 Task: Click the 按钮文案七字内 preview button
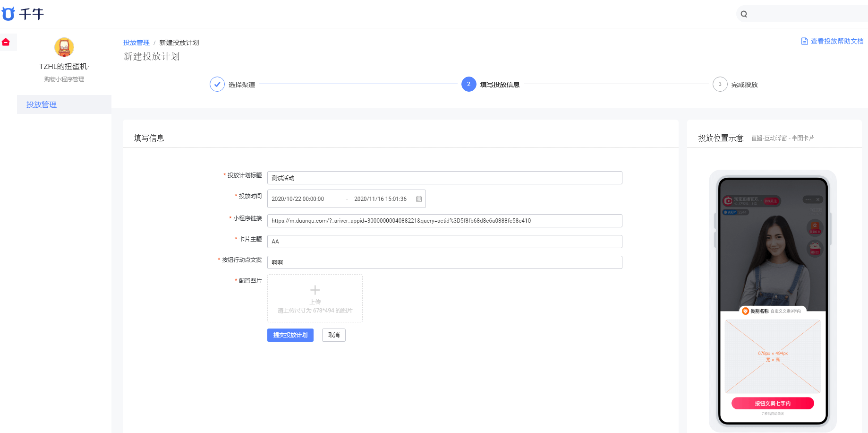(x=773, y=403)
